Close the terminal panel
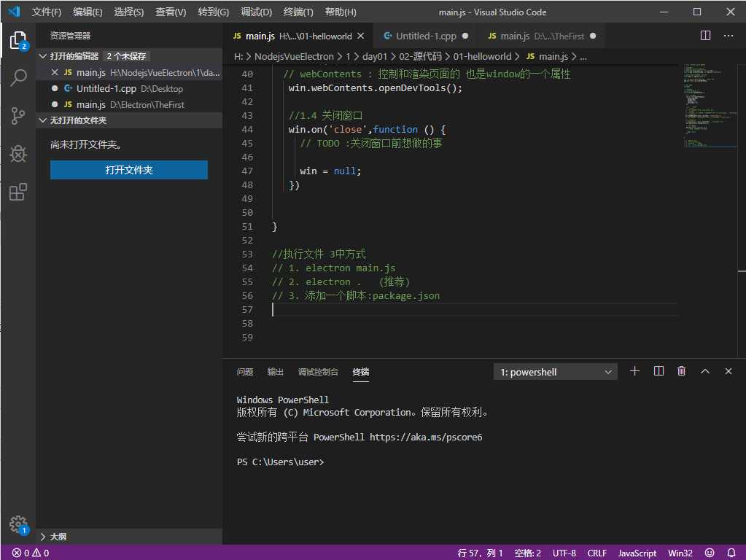This screenshot has height=560, width=746. [728, 371]
